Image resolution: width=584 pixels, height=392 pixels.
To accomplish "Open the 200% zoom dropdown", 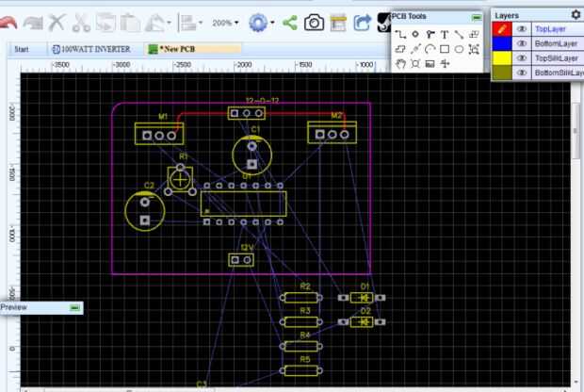I will (225, 23).
